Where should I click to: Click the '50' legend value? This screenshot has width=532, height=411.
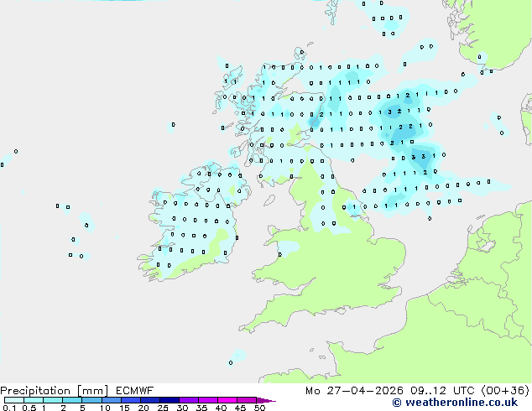tap(259, 408)
